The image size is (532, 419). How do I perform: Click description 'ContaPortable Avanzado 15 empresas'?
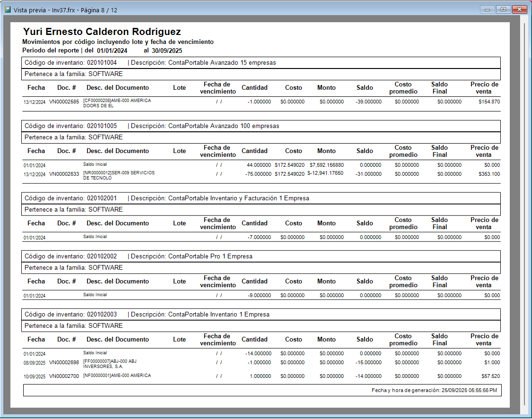coord(222,63)
